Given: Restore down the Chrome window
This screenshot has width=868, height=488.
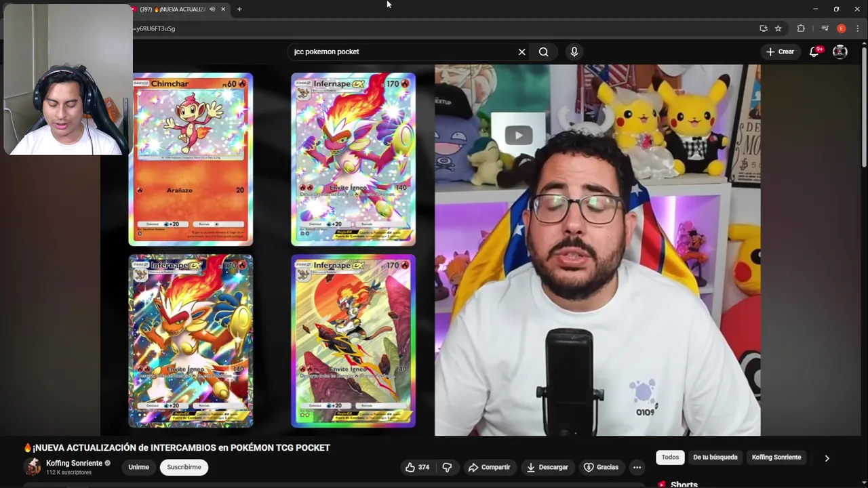Looking at the screenshot, I should click(x=836, y=9).
